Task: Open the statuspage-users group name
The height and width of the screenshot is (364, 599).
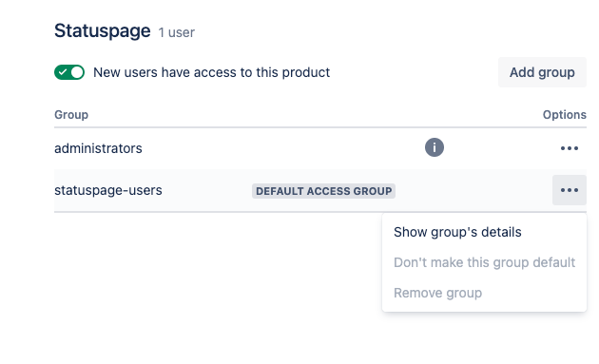Action: (108, 190)
